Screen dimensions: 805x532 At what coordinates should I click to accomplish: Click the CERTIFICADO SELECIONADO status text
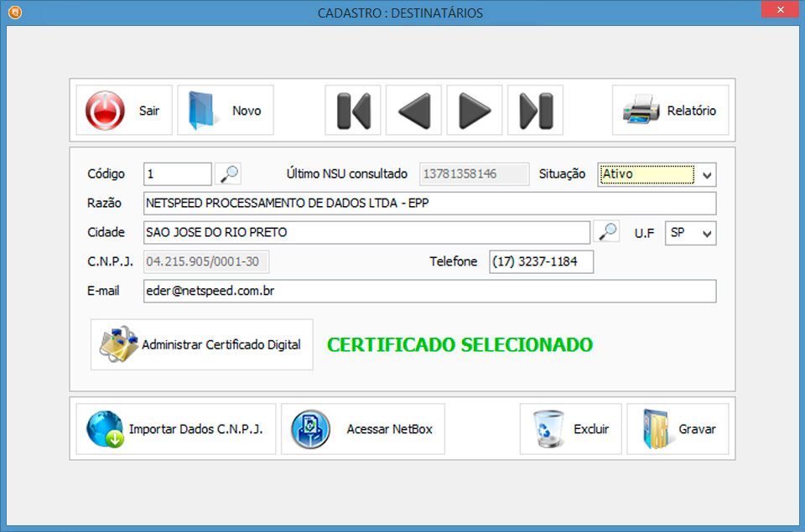[x=460, y=344]
